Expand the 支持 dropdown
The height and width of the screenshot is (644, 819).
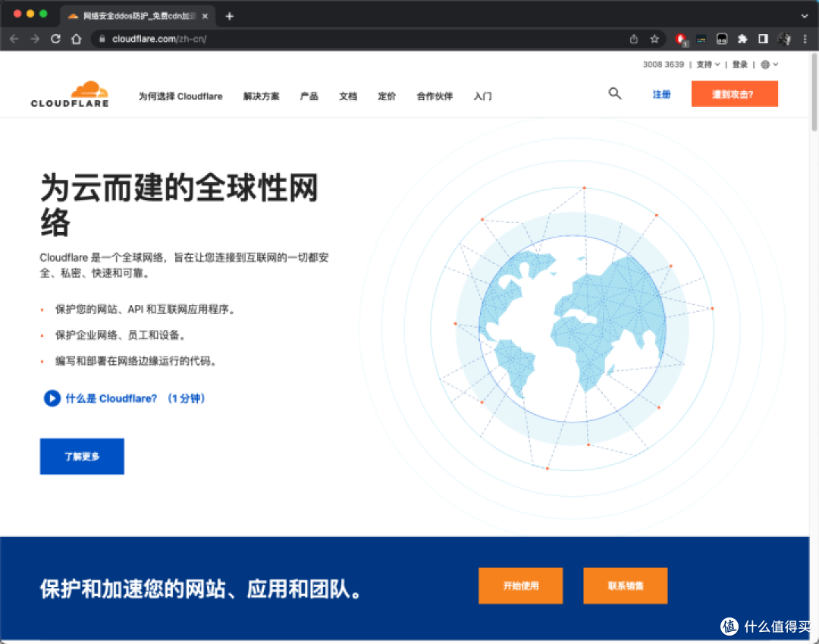click(x=707, y=64)
